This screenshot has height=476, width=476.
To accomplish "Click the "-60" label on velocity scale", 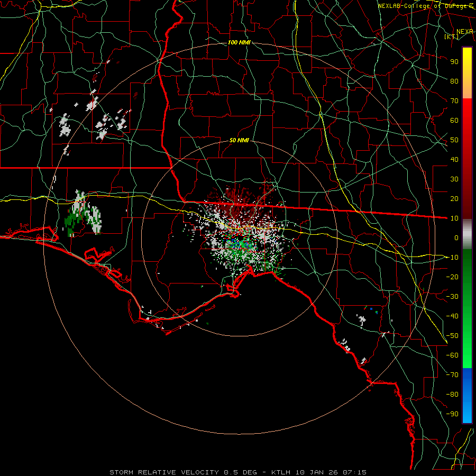I will 452,355.
